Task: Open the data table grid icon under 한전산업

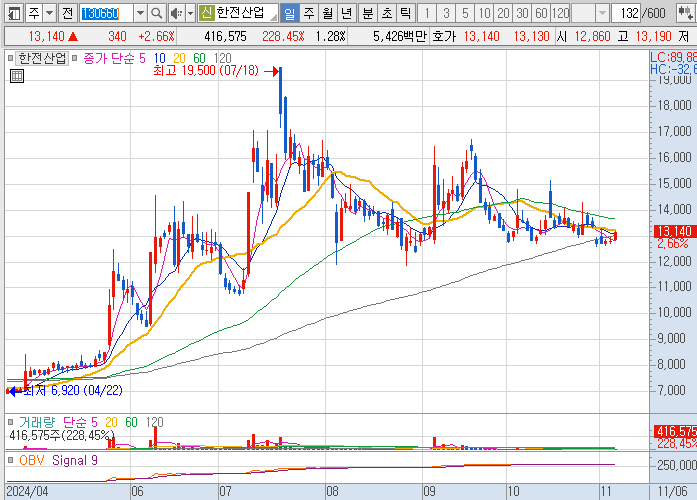Action: [16, 76]
